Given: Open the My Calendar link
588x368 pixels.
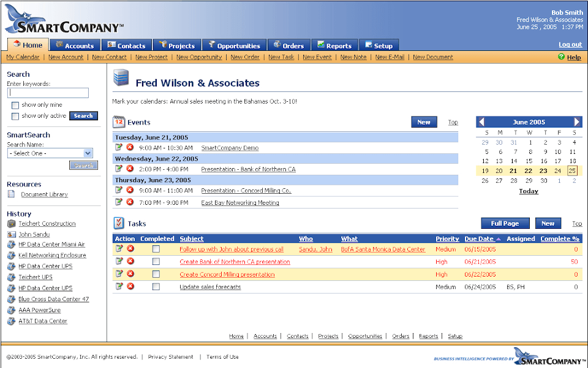Looking at the screenshot, I should pyautogui.click(x=23, y=57).
